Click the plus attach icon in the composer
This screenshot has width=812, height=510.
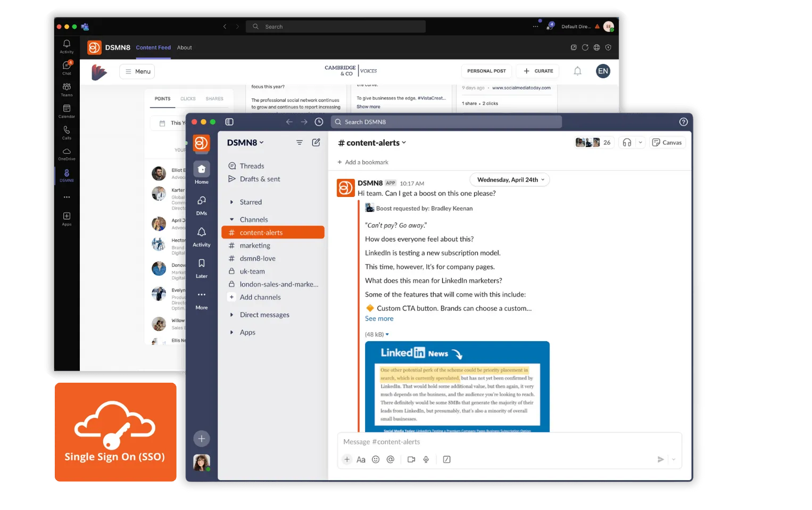[x=347, y=459]
